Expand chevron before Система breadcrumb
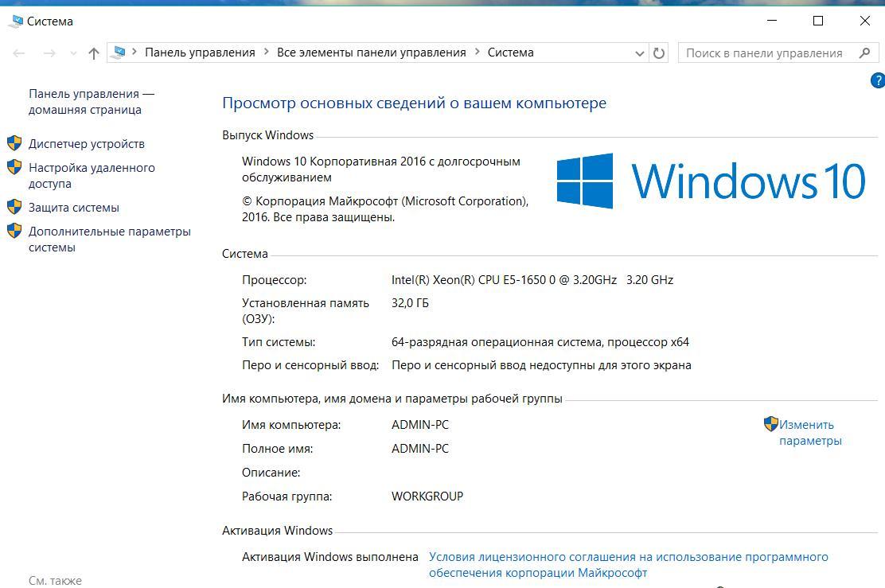The height and width of the screenshot is (588, 885). tap(478, 52)
